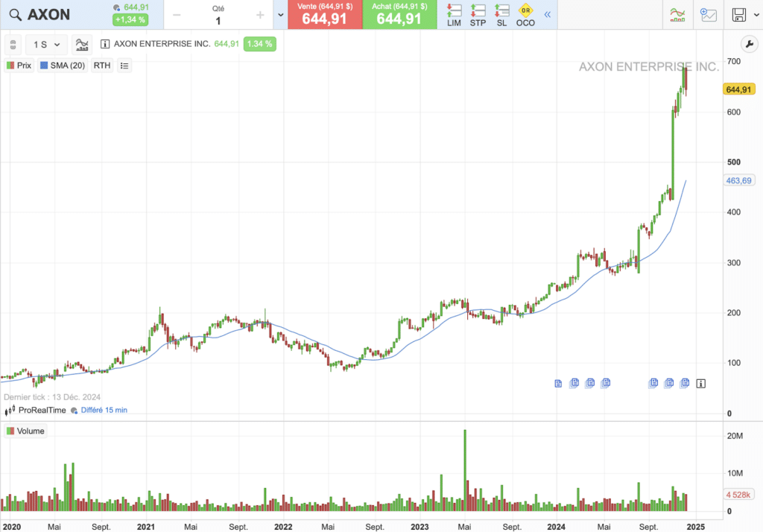The width and height of the screenshot is (763, 532).
Task: Open the indicators icon beside the timeframe selector
Action: 82,45
